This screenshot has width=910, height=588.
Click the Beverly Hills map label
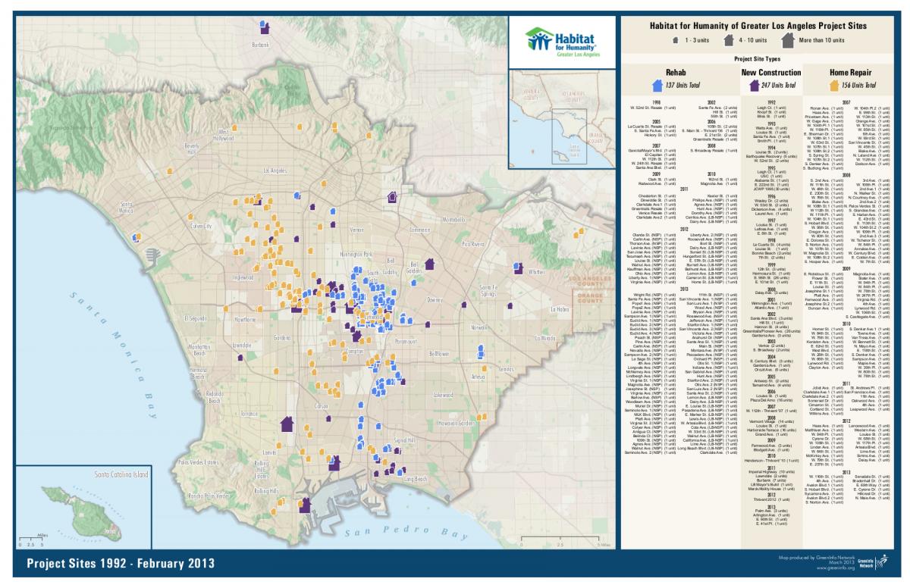[x=190, y=149]
